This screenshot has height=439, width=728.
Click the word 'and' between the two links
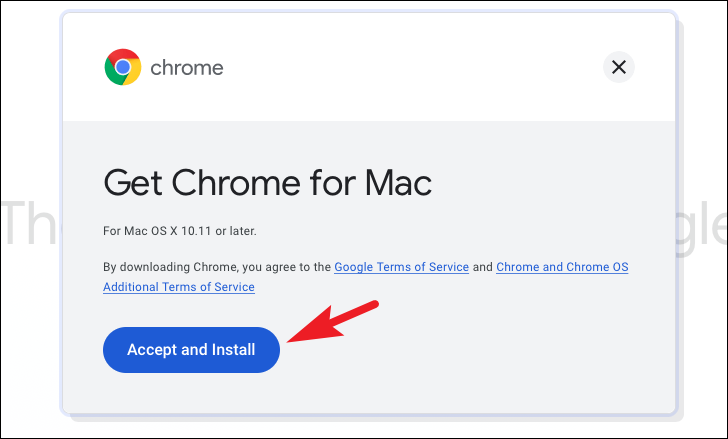tap(482, 267)
